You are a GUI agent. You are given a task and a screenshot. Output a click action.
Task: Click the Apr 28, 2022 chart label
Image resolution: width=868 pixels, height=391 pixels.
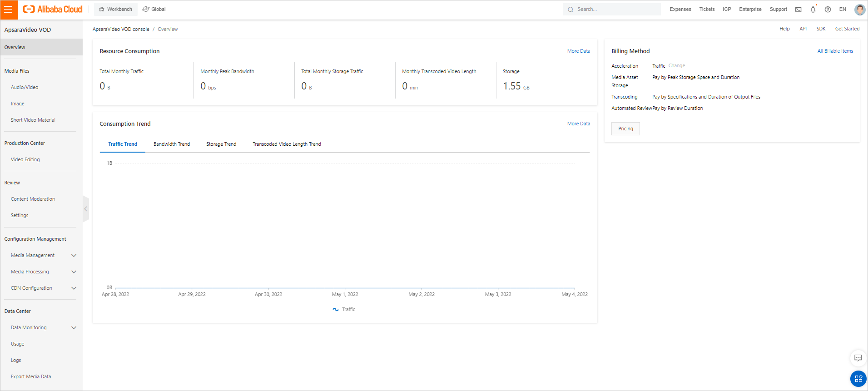coord(115,294)
